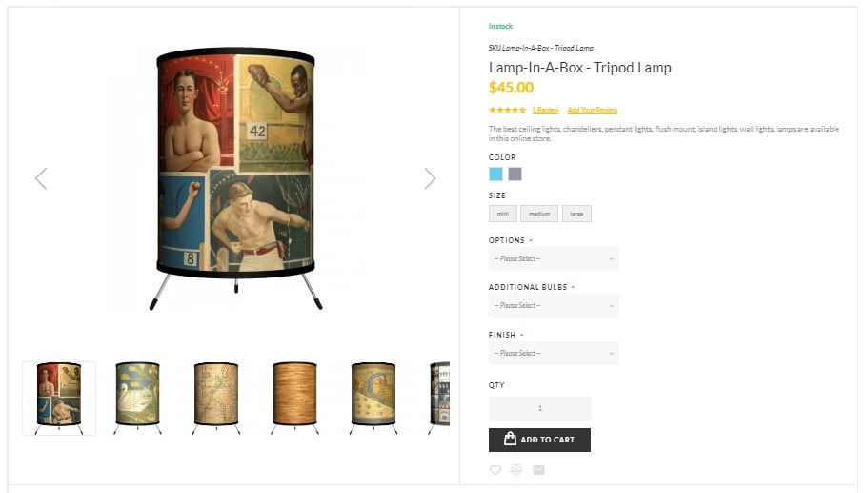Viewport: 868px width, 493px height.
Task: Email product to a friend via envelope icon
Action: (x=538, y=470)
